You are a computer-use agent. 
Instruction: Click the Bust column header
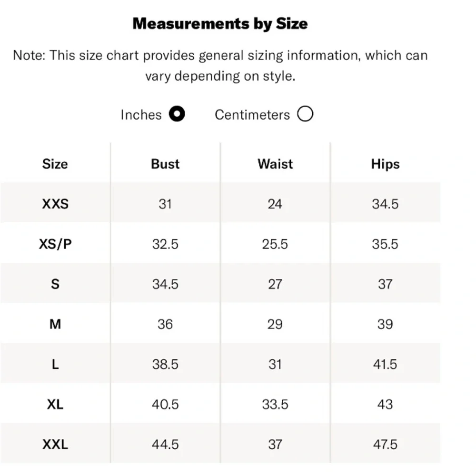point(165,164)
